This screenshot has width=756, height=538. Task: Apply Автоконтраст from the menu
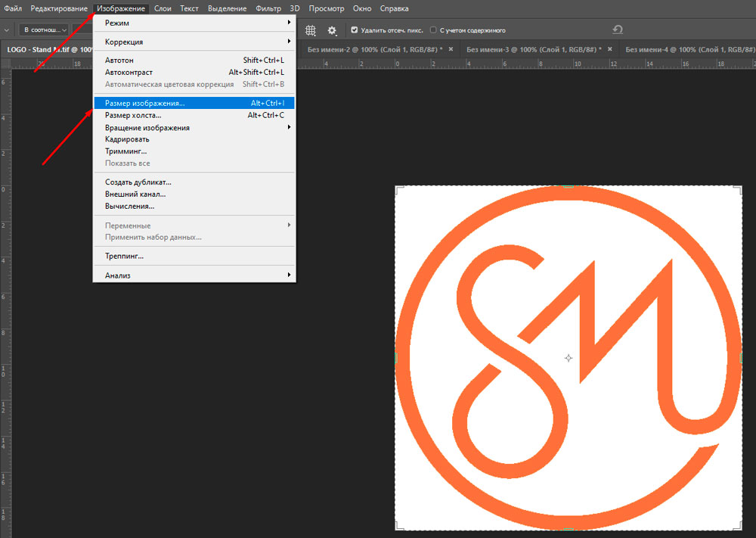(194, 73)
